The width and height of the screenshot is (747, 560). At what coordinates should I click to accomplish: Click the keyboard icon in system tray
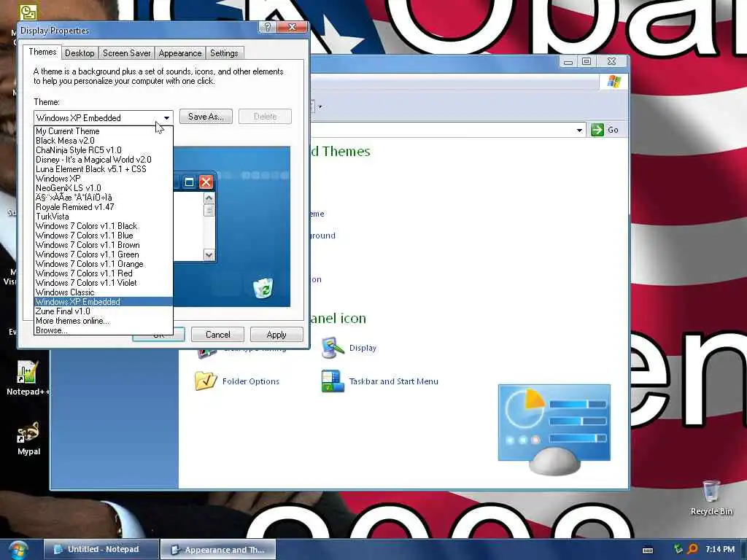(648, 550)
